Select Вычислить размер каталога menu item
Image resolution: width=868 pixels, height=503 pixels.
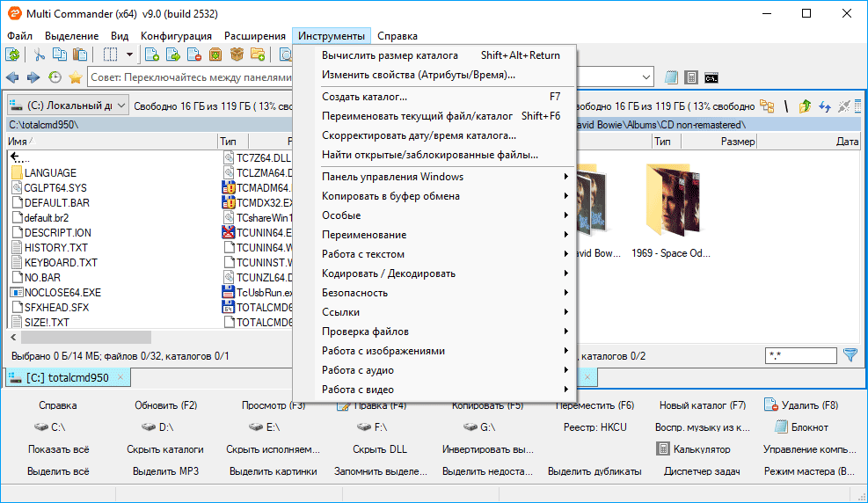(x=446, y=55)
